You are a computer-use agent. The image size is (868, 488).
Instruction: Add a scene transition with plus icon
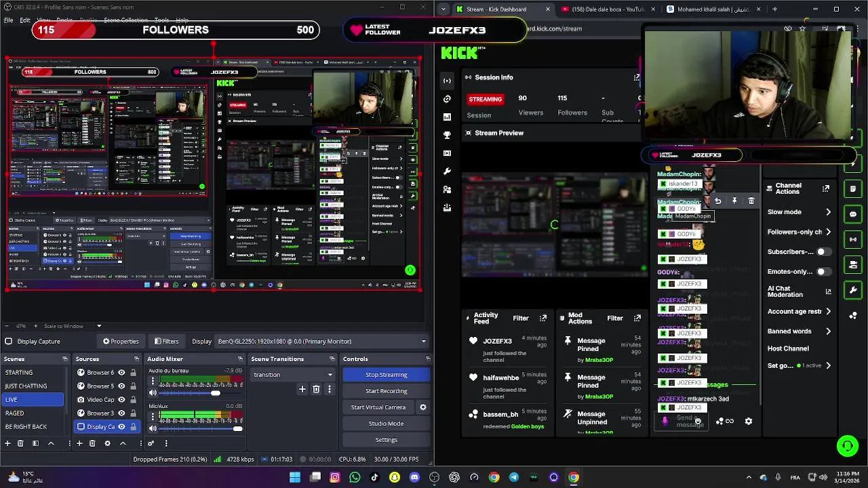point(302,389)
